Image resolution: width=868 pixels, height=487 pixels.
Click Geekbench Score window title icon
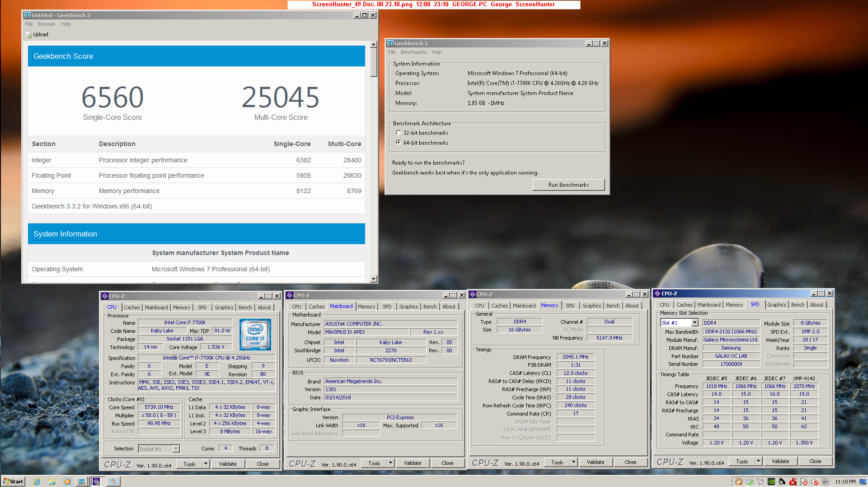(27, 15)
